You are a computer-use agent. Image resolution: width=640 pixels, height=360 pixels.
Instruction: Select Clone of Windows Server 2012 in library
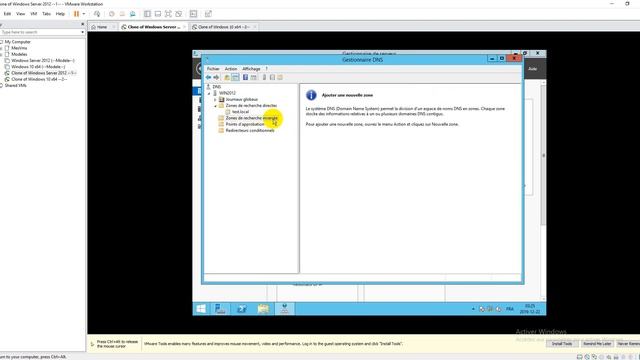pos(44,73)
